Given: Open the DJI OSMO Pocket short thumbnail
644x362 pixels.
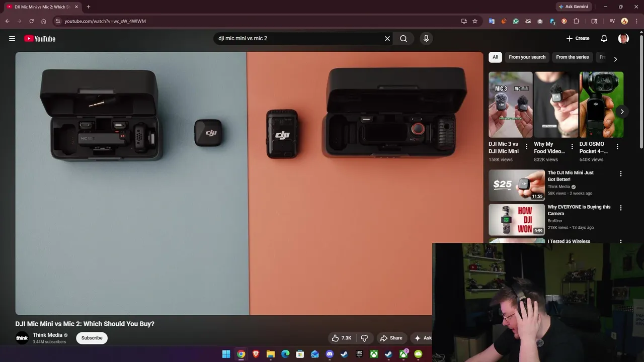Looking at the screenshot, I should pos(601,105).
